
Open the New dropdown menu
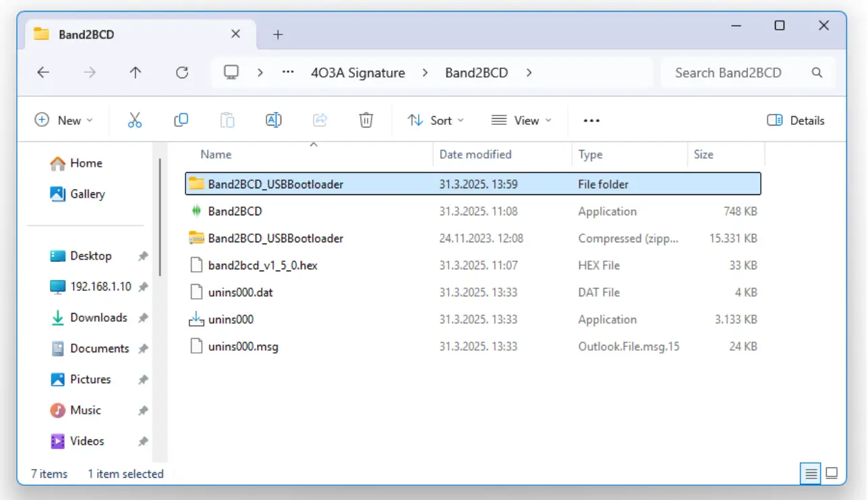point(64,120)
